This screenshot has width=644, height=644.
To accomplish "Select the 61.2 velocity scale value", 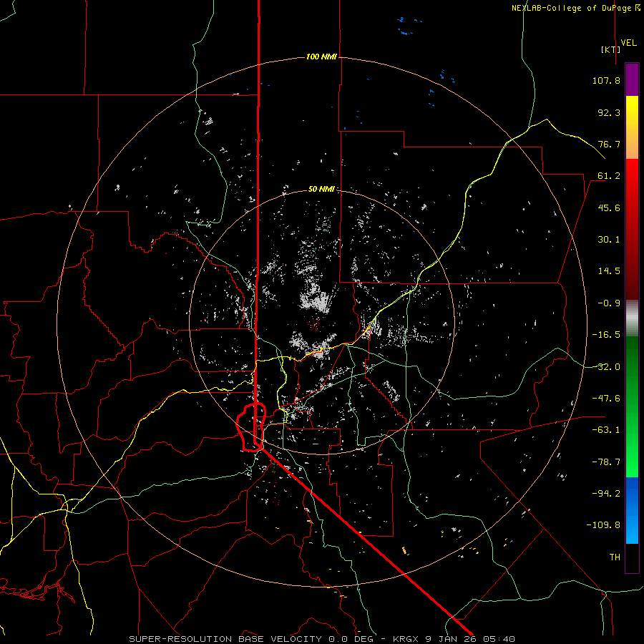I will 609,176.
